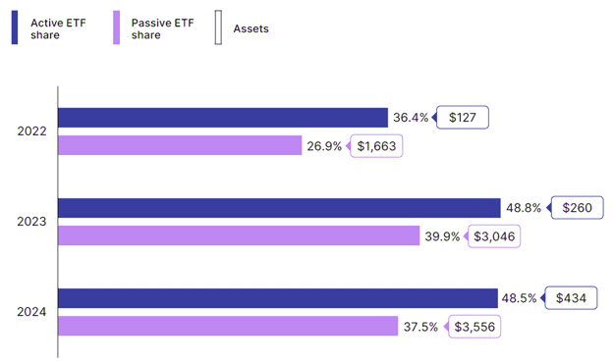Click the 2023 year axis label
This screenshot has width=613, height=364.
tap(31, 222)
